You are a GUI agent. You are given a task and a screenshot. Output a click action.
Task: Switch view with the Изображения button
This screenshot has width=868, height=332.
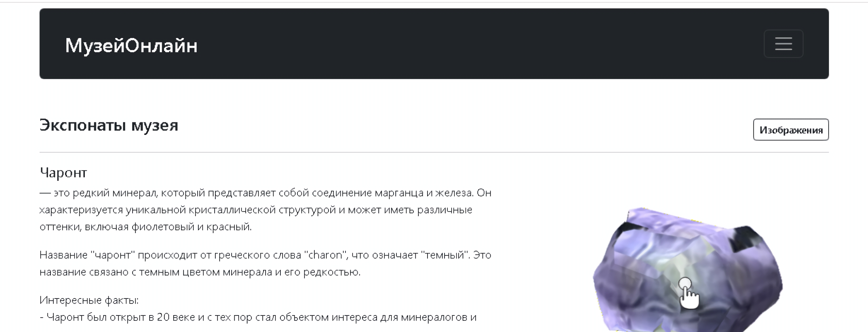pyautogui.click(x=791, y=129)
